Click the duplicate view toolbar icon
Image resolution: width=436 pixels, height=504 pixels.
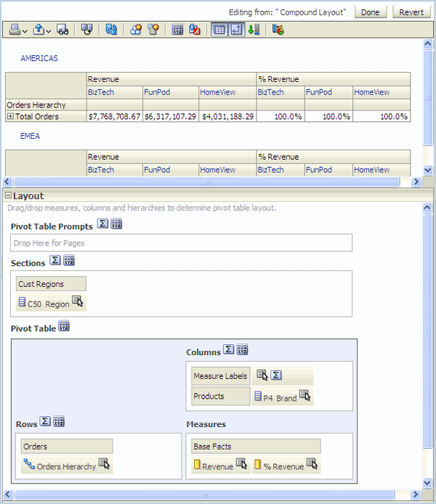point(86,30)
